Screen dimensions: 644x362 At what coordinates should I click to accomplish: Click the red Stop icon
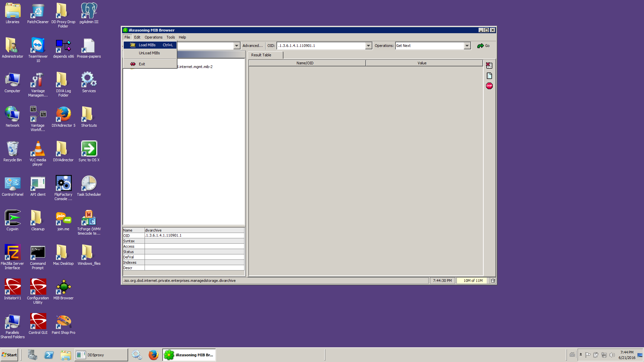489,86
